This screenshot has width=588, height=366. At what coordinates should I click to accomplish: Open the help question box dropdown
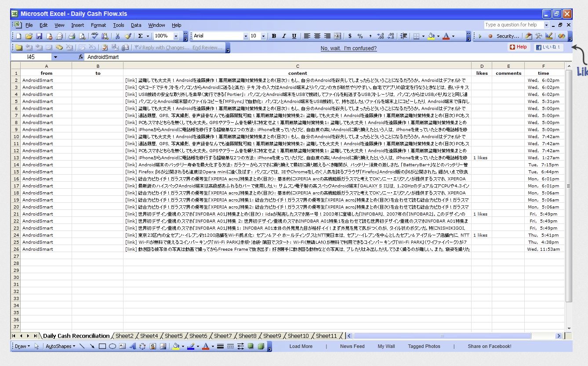546,25
